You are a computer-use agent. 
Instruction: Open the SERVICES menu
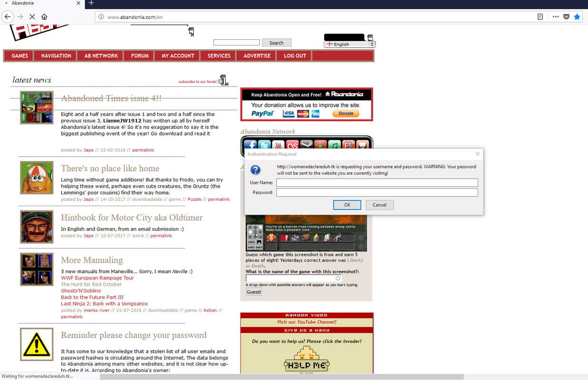pos(219,56)
